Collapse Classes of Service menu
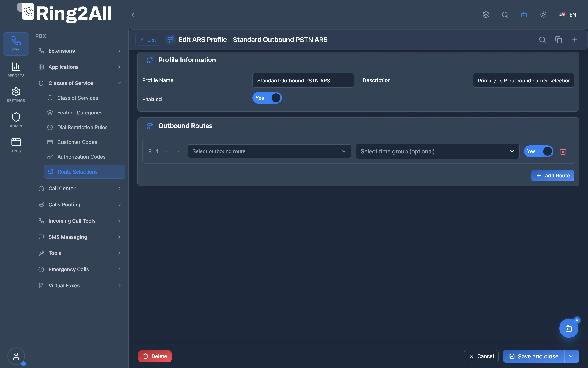 point(80,83)
